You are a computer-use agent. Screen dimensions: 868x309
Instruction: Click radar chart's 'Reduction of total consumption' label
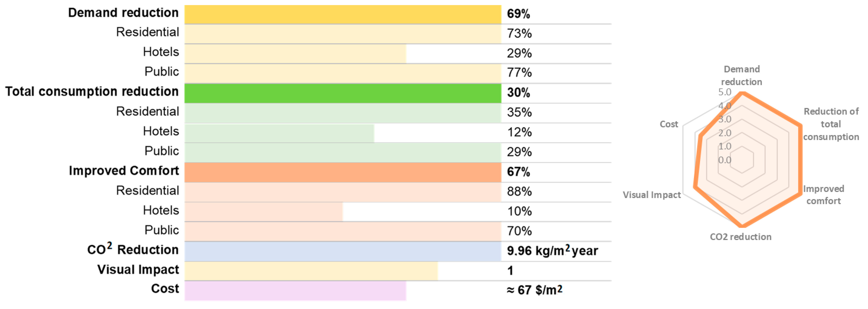pos(831,124)
